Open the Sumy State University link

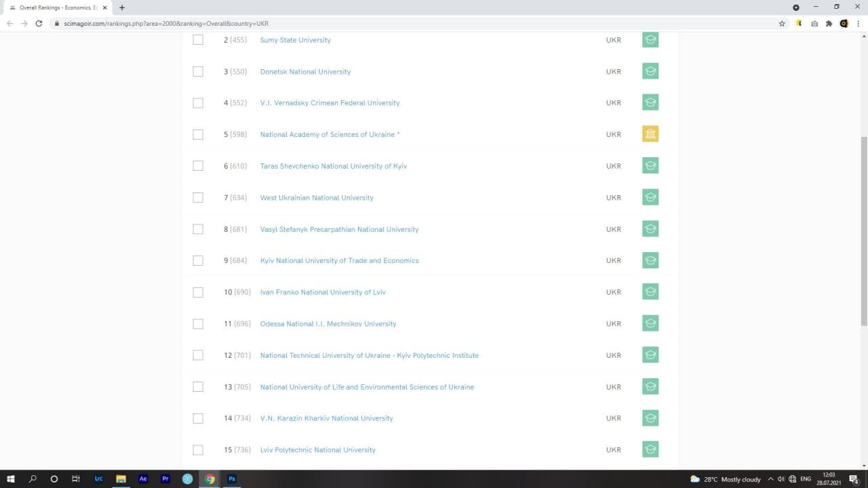pos(296,40)
